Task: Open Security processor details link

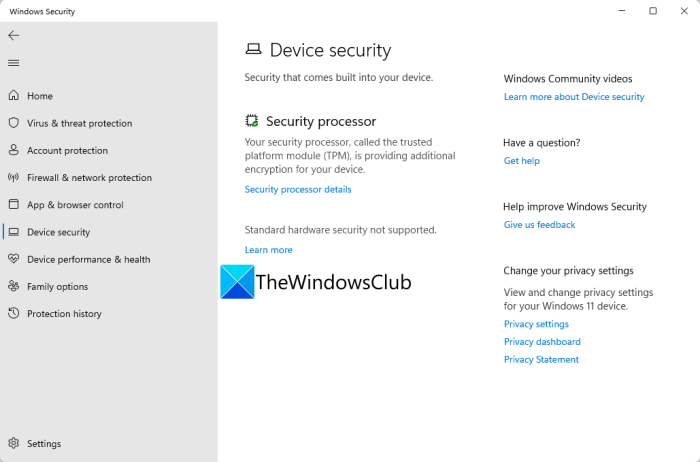Action: 298,189
